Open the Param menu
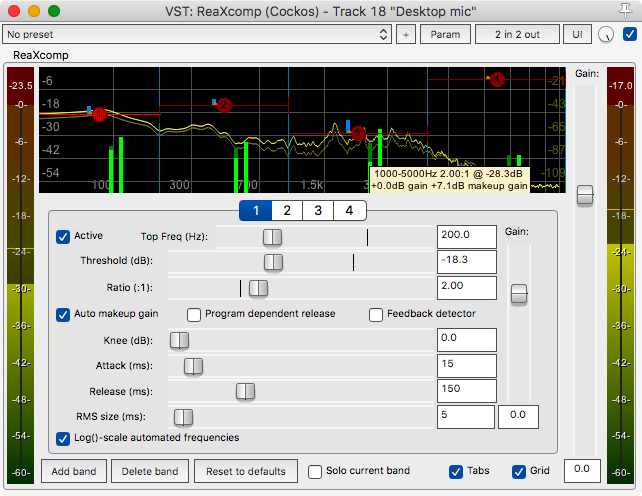Screen dimensions: 642x496 coord(445,34)
